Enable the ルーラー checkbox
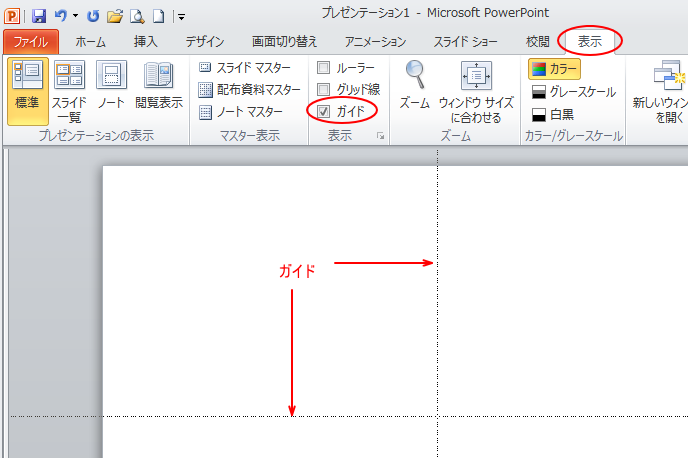The width and height of the screenshot is (688, 458). (x=323, y=68)
